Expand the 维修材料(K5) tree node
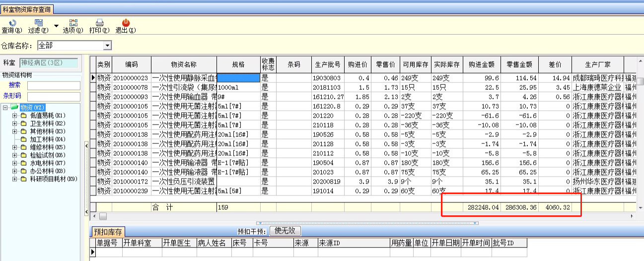 click(14, 147)
